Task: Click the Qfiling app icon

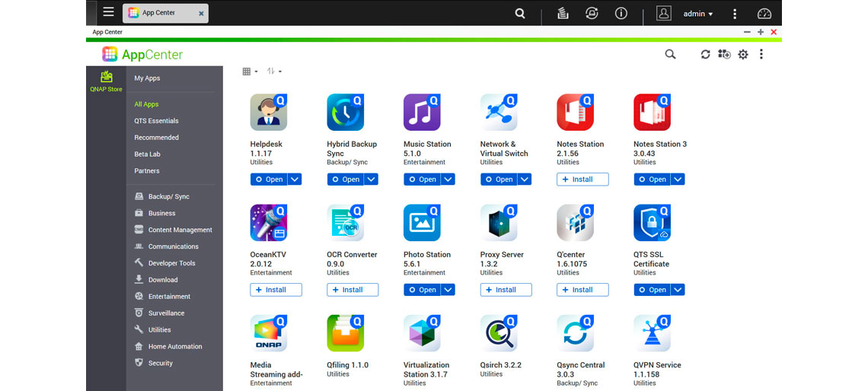Action: (x=345, y=333)
